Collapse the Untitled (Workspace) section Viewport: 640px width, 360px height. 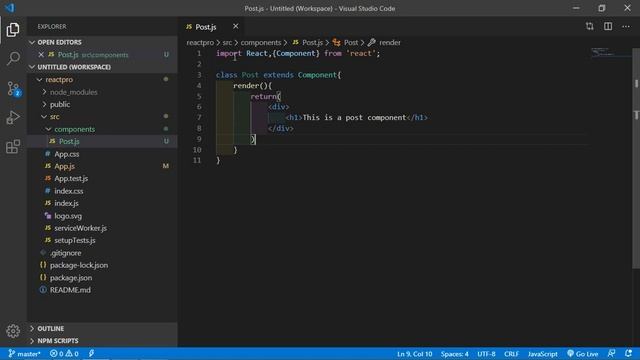tap(102, 67)
